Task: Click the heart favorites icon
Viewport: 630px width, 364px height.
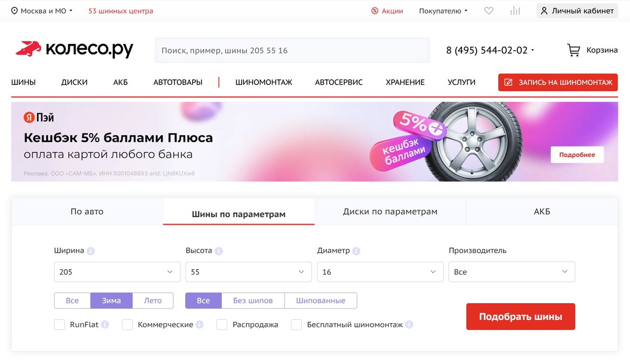Action: tap(489, 10)
